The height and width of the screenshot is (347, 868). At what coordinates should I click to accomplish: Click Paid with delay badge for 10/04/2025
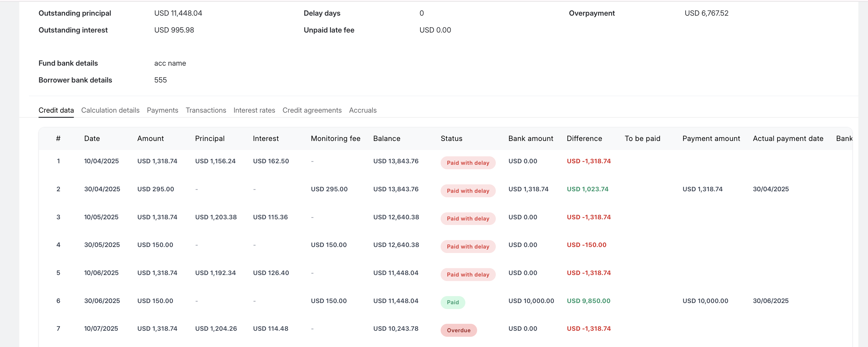click(468, 163)
